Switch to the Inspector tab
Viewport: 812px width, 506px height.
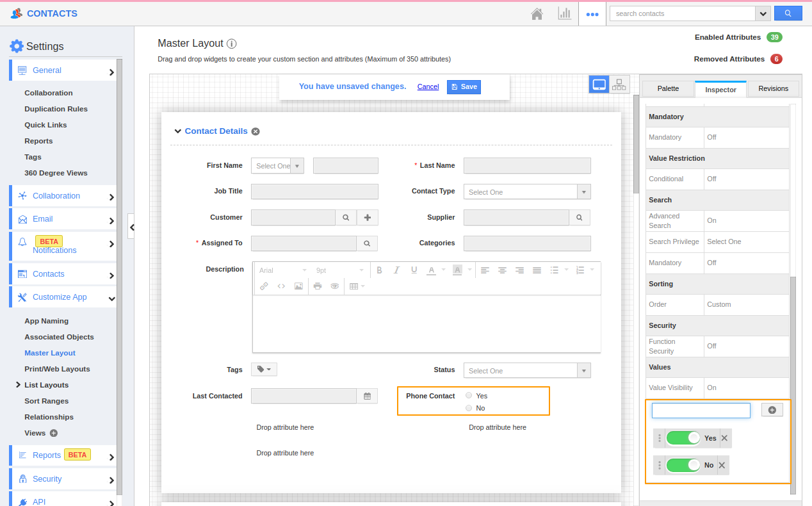(720, 90)
